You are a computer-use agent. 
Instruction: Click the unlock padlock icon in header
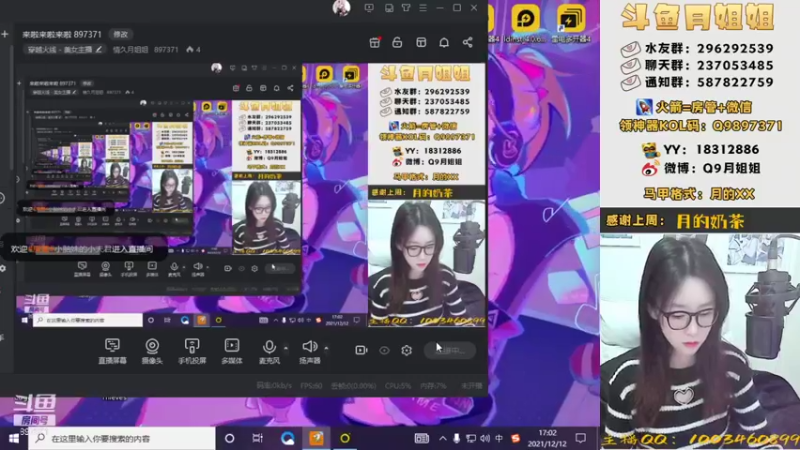point(397,42)
